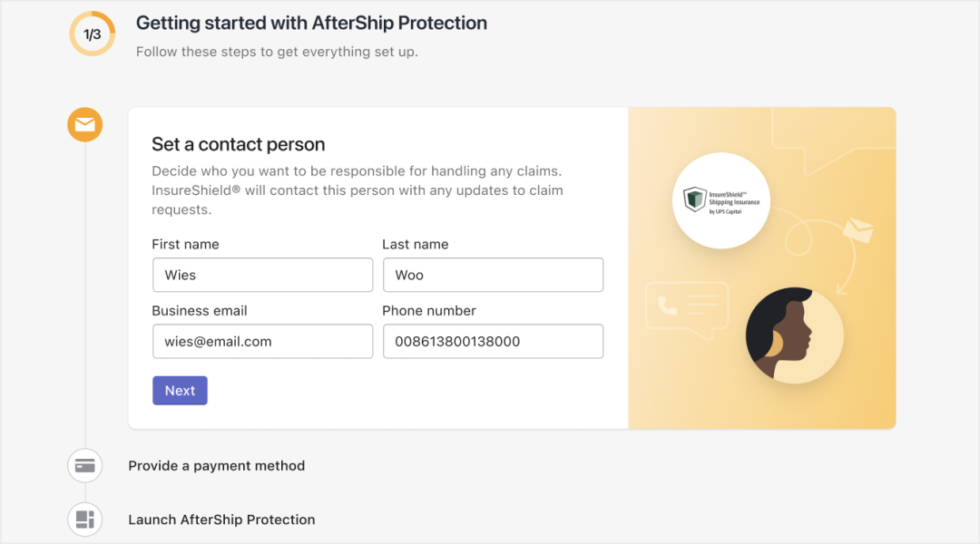Open the Provide a payment method step

216,466
